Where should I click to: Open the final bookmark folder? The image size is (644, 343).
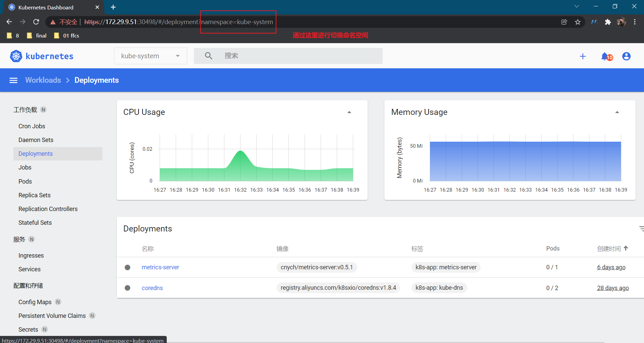coord(37,36)
